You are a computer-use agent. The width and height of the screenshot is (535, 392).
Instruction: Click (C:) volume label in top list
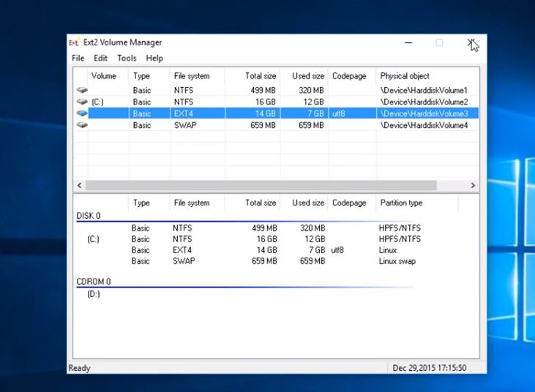[x=97, y=102]
